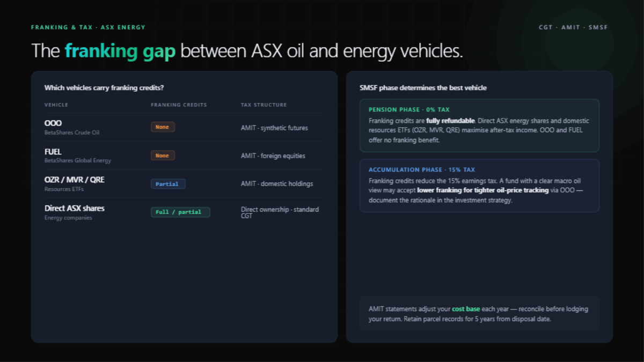Viewport: 644px width, 362px height.
Task: Click 'Energy companies' subtitle
Action: click(68, 218)
